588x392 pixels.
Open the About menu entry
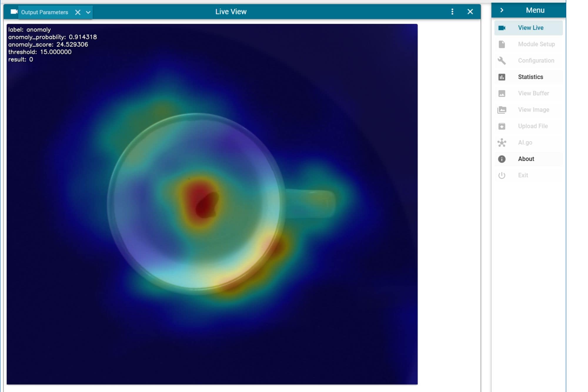tap(526, 159)
